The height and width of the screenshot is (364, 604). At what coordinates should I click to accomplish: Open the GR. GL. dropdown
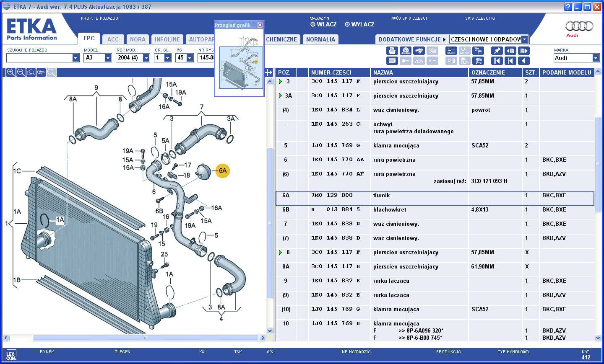click(167, 58)
